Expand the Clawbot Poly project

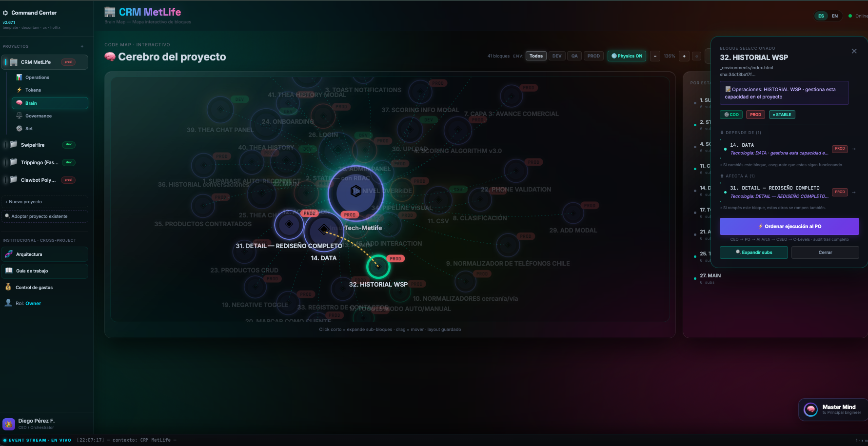5,180
